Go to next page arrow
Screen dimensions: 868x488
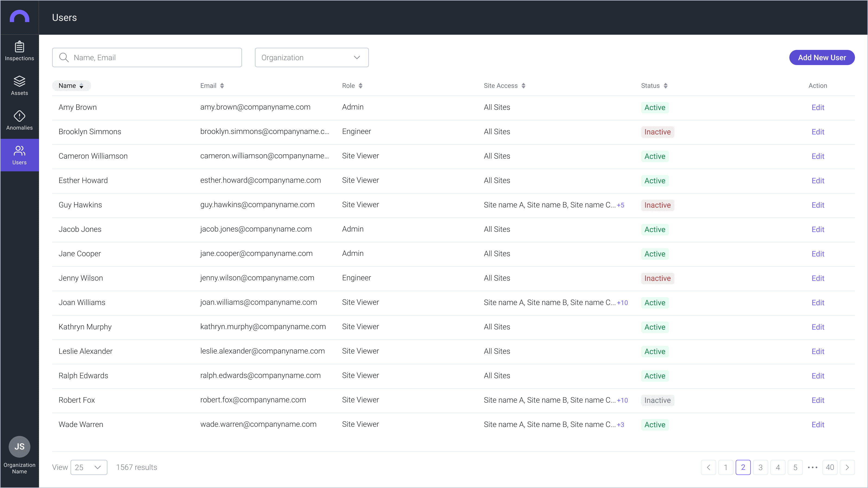(847, 467)
